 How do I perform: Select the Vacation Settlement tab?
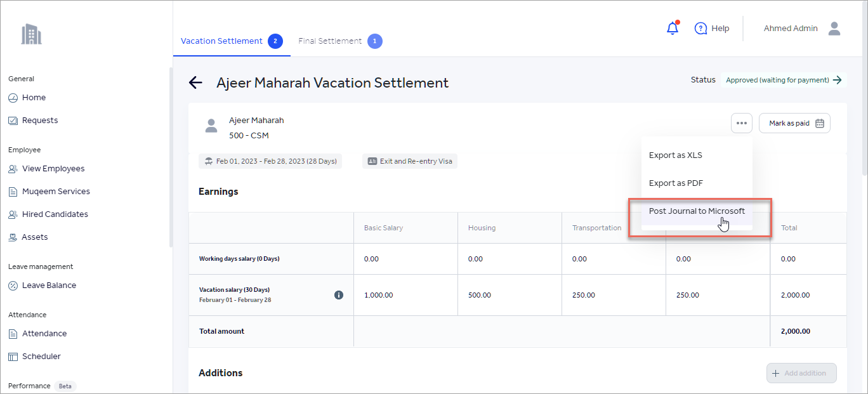coord(221,41)
